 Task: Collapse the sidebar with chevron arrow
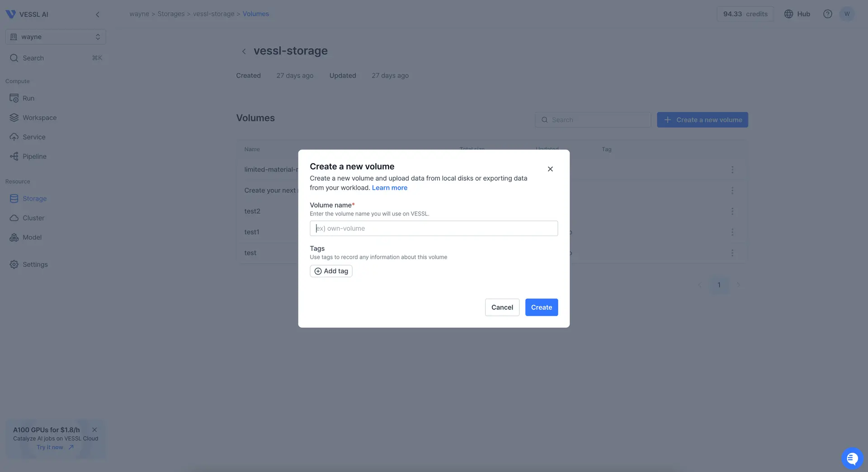point(97,14)
